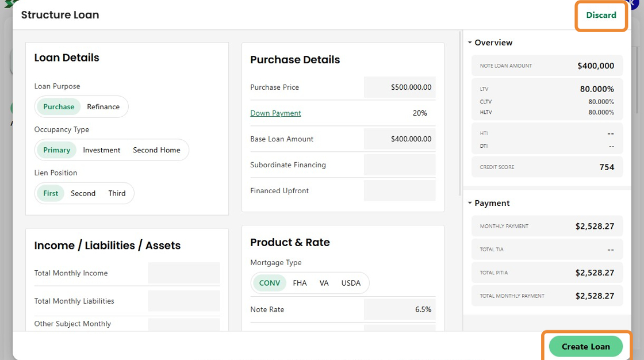This screenshot has height=360, width=644.
Task: Focus the Total Monthly Income field
Action: 184,273
